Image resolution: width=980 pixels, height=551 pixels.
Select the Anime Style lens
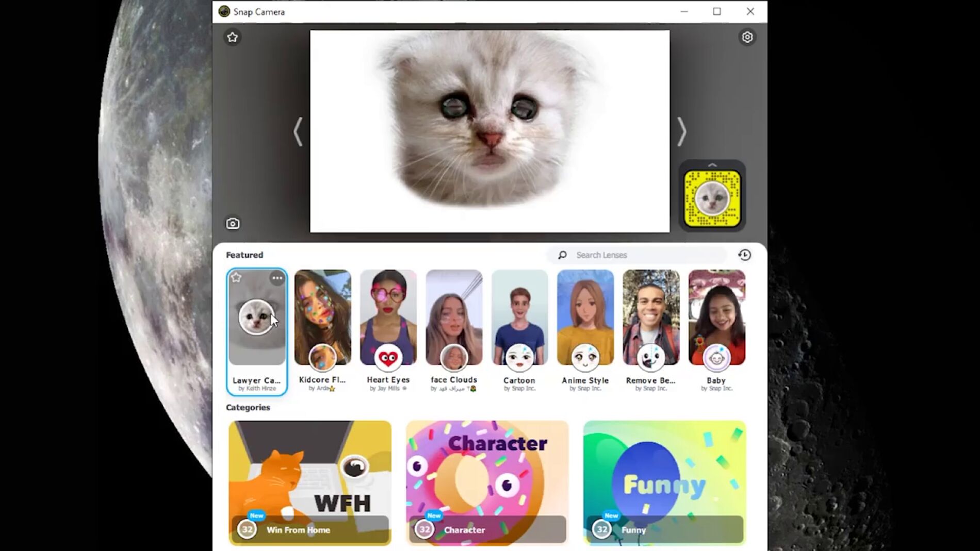click(x=585, y=331)
